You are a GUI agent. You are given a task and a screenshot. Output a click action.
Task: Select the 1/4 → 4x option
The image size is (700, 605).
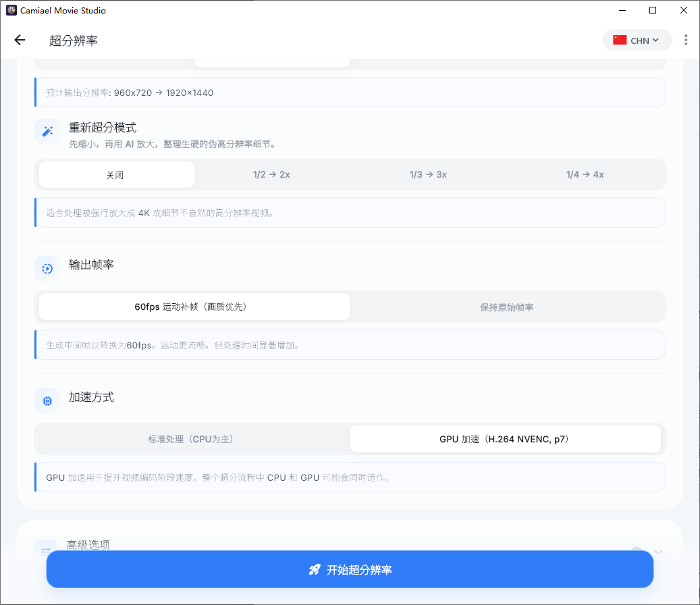tap(585, 175)
